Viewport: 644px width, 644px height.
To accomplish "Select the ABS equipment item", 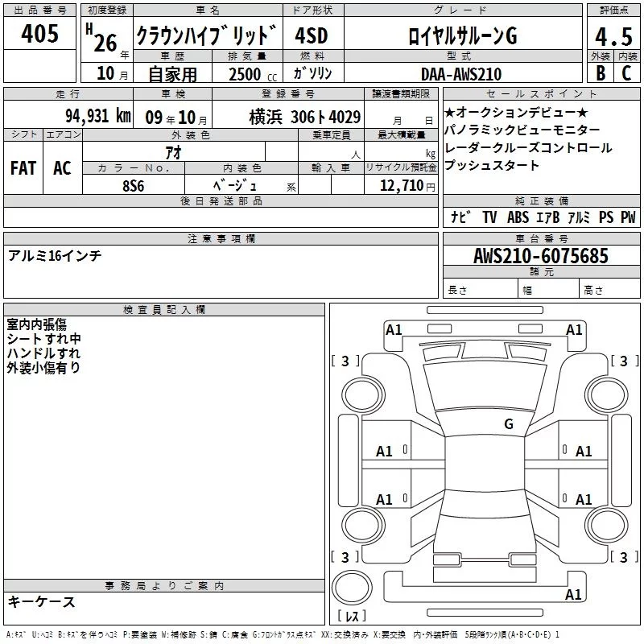I will (518, 217).
